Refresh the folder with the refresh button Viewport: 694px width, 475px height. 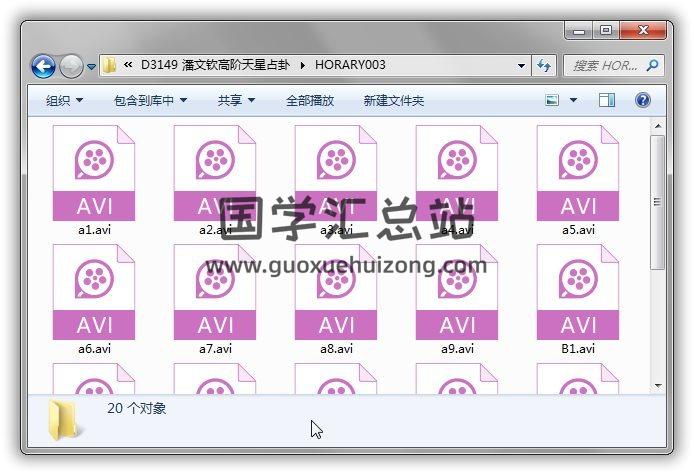(544, 66)
